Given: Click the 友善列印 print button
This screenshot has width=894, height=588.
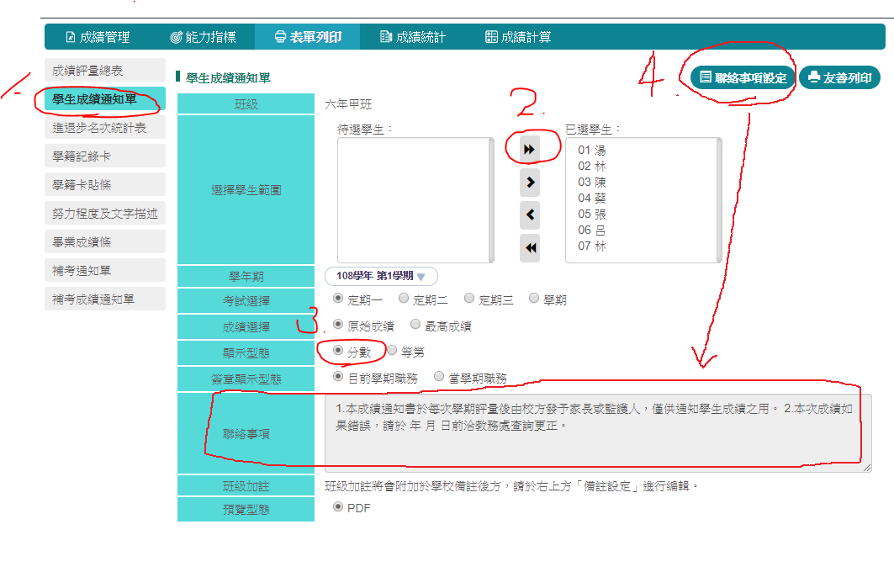Looking at the screenshot, I should [838, 77].
